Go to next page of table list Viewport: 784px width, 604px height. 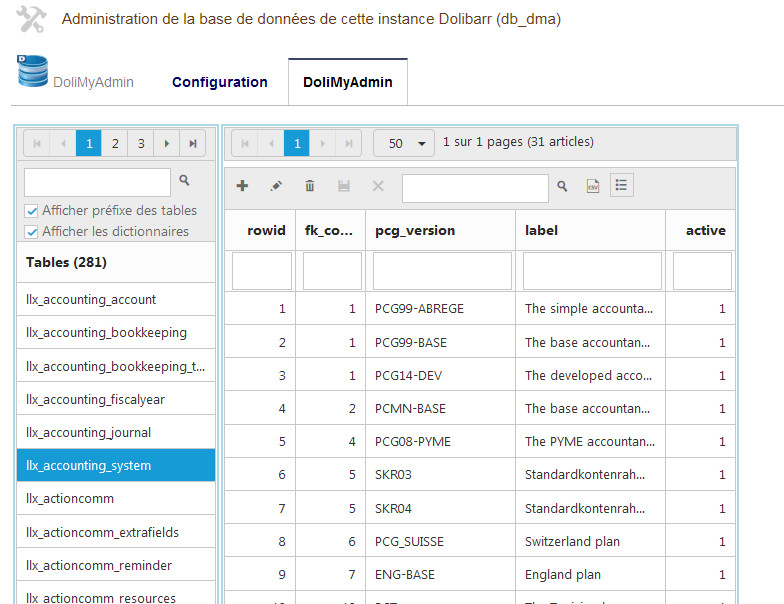(x=167, y=144)
